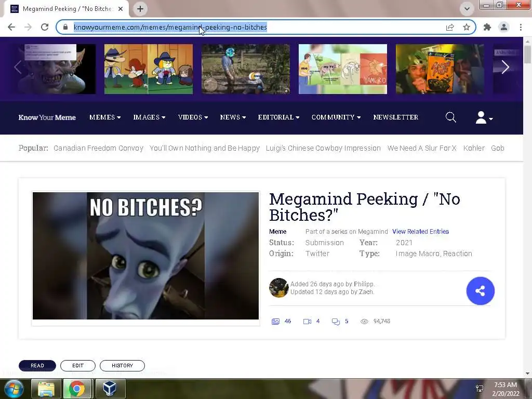Open You'll Own Nothing and Be Happy link
The image size is (532, 399).
pos(205,148)
